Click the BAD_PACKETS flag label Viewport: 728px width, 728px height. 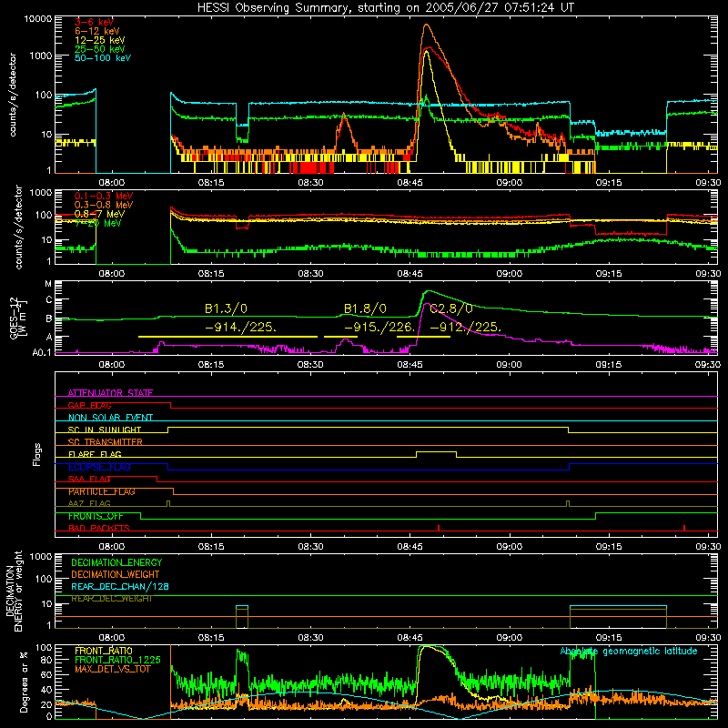coord(99,529)
